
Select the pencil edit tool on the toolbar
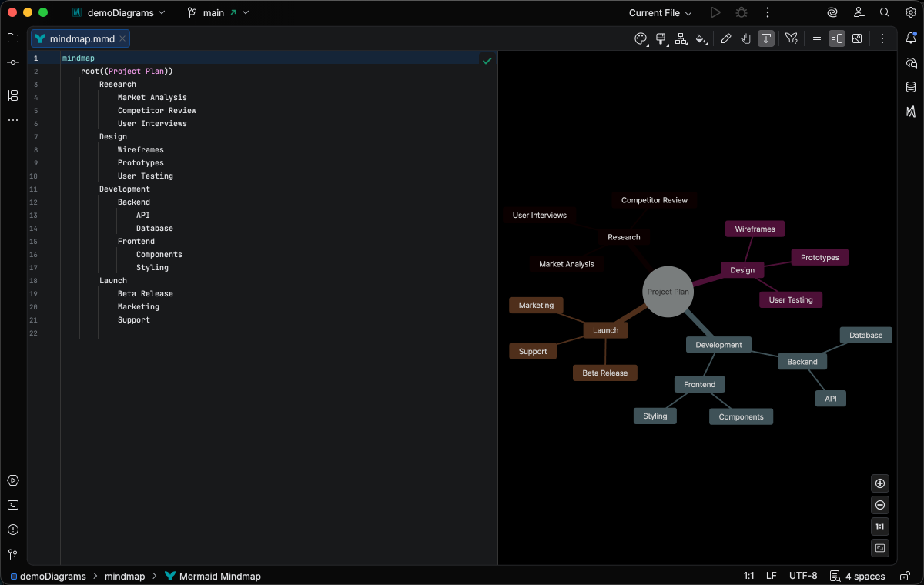click(x=726, y=38)
